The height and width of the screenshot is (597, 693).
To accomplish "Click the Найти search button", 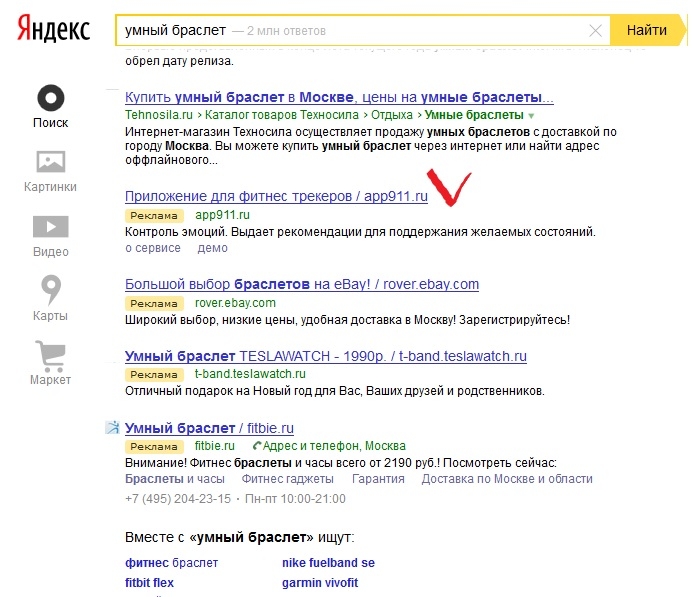I will 647,30.
